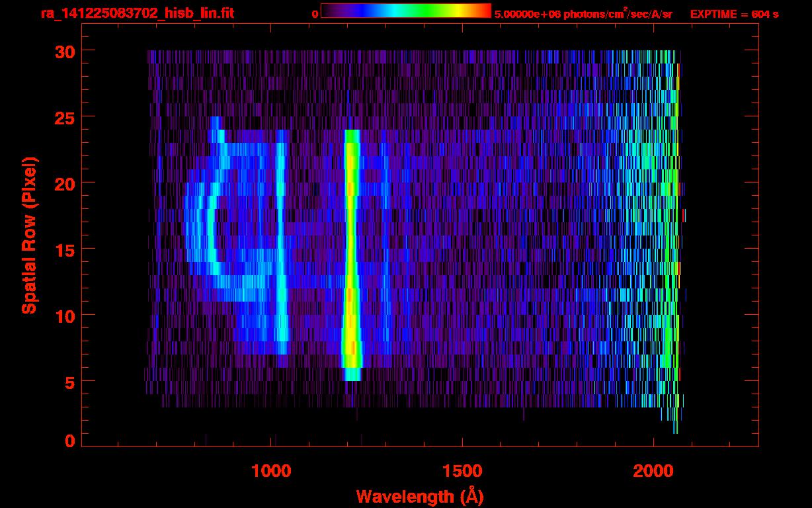Click the EXPTIME = 604 s text

pos(734,13)
